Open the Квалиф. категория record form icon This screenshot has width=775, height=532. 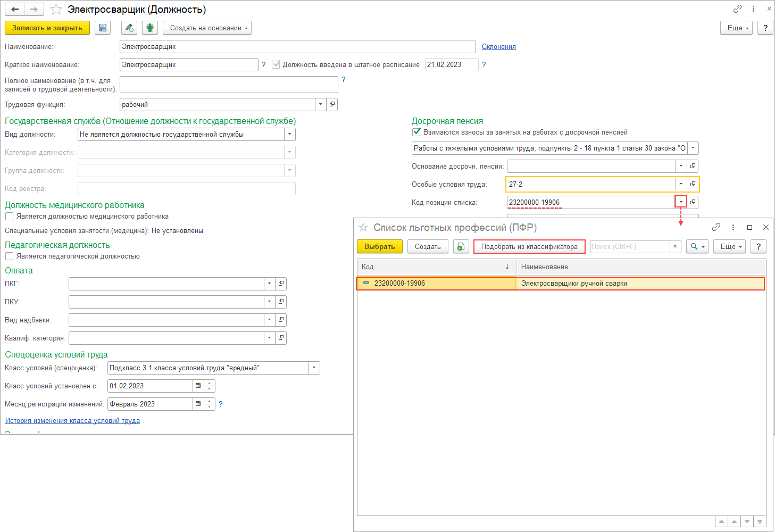click(281, 338)
